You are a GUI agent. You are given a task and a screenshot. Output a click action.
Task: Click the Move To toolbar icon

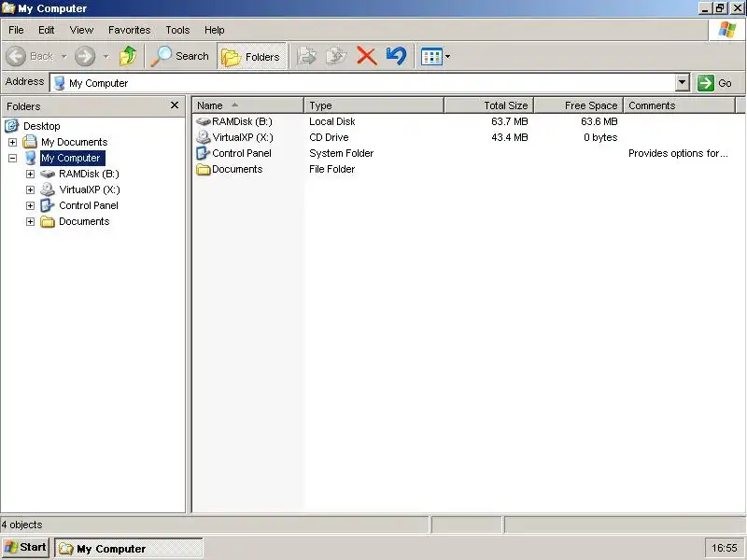307,56
